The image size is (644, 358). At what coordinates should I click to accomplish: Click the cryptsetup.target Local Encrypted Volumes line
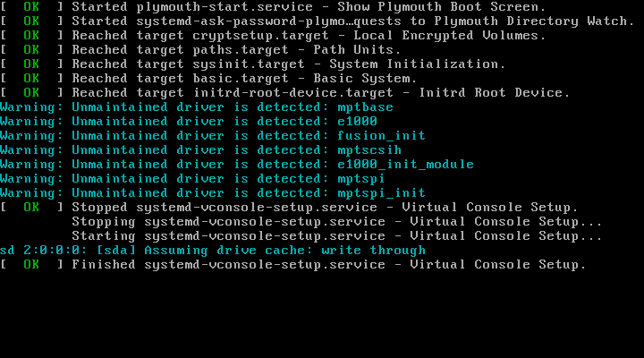304,36
